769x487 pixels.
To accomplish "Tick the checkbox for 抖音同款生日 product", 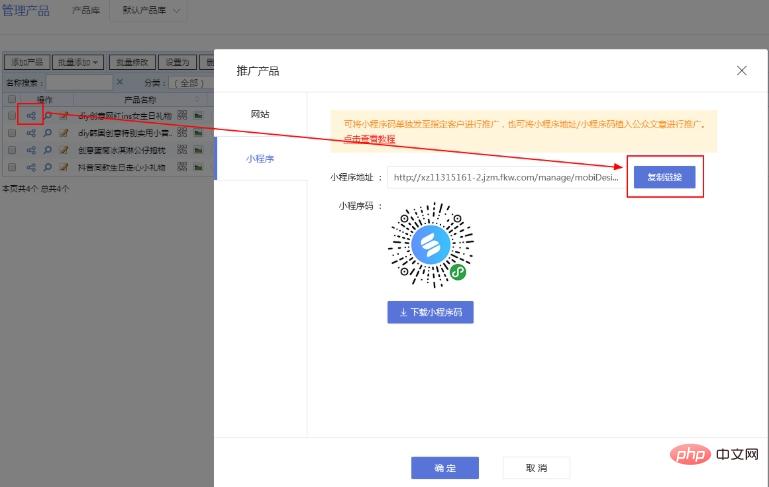I will pos(12,167).
